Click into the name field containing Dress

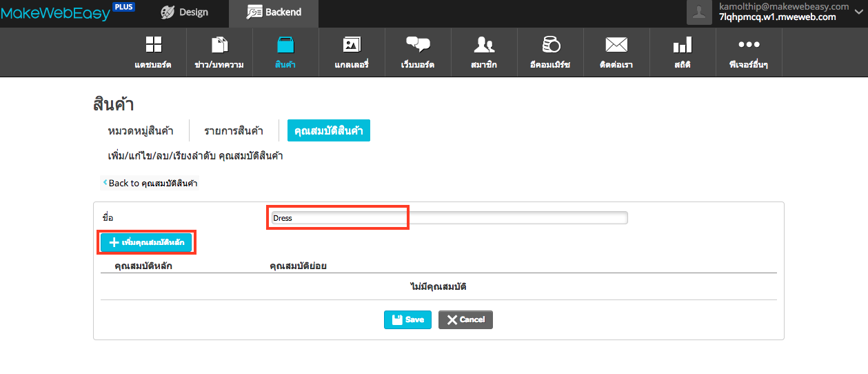[449, 218]
